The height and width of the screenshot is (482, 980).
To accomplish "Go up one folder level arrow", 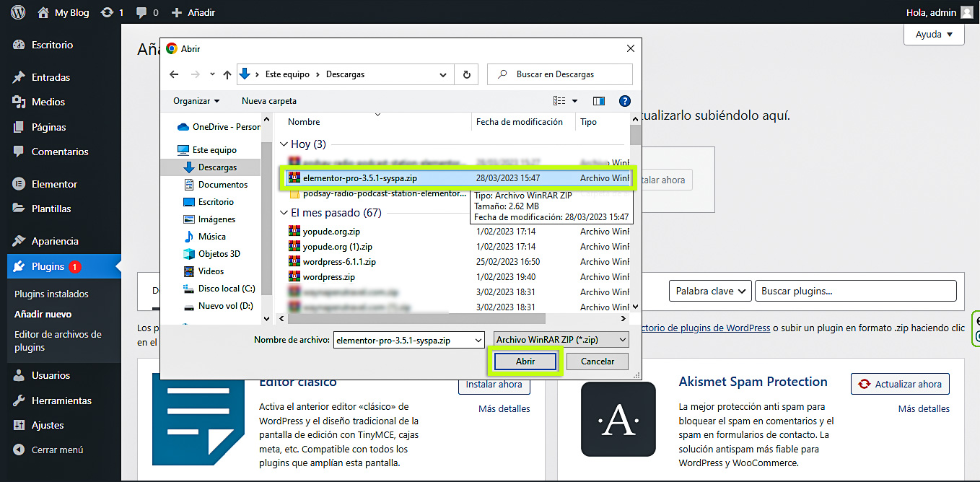I will pos(227,74).
